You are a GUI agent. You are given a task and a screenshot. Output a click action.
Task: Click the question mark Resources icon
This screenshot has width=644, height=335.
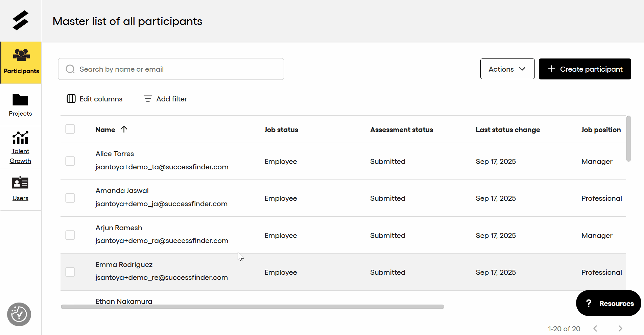pyautogui.click(x=589, y=303)
